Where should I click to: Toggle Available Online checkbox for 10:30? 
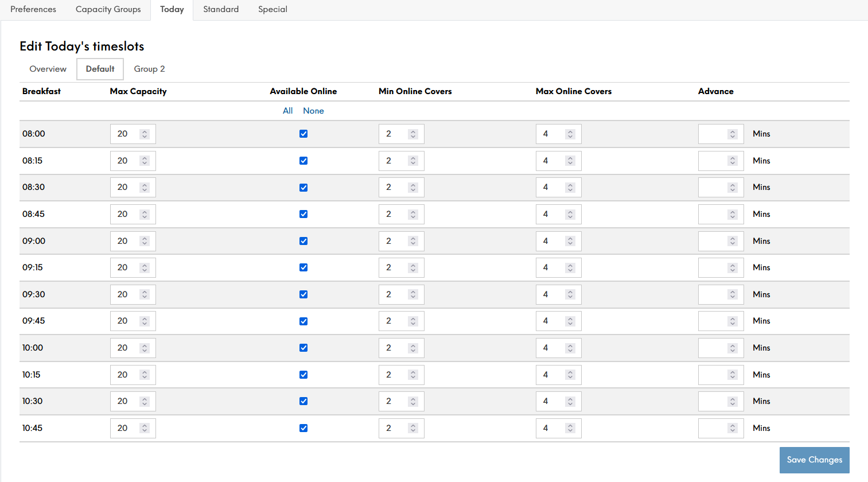303,401
